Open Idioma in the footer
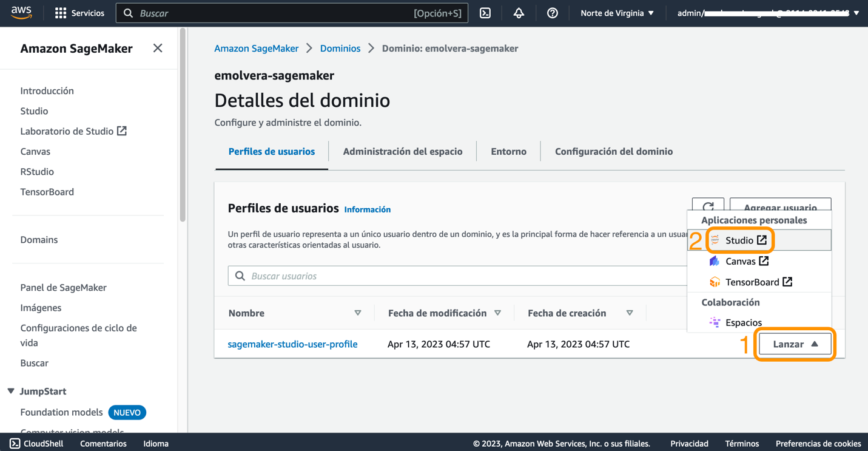 click(x=156, y=444)
